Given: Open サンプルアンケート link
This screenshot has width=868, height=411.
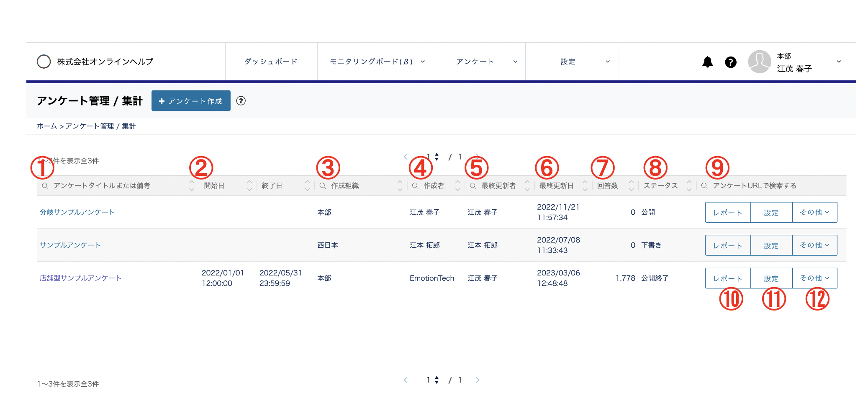Looking at the screenshot, I should [x=70, y=245].
